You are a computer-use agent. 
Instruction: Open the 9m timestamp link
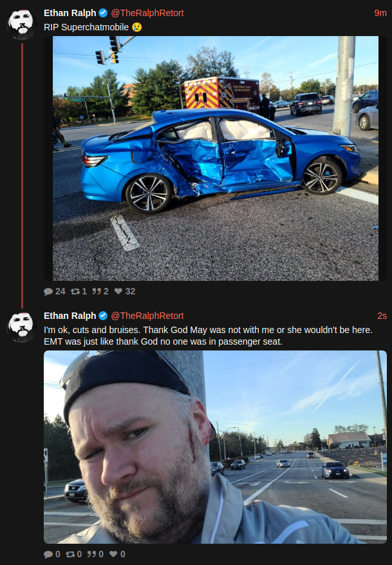(380, 13)
